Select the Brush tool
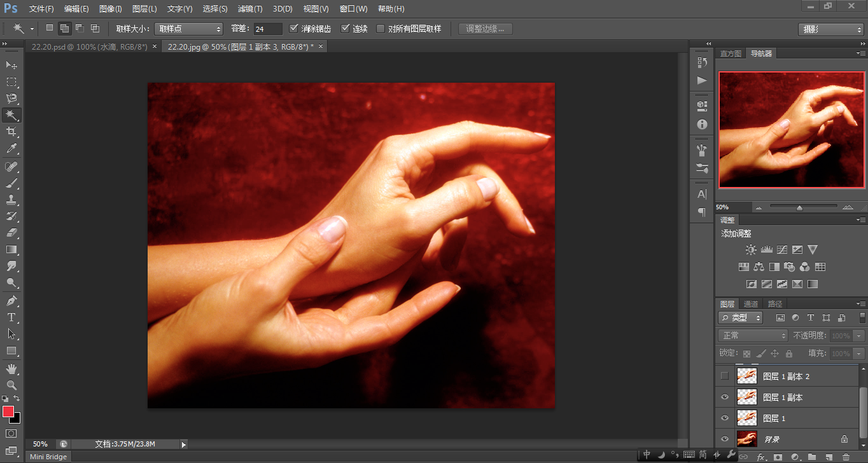 (11, 183)
